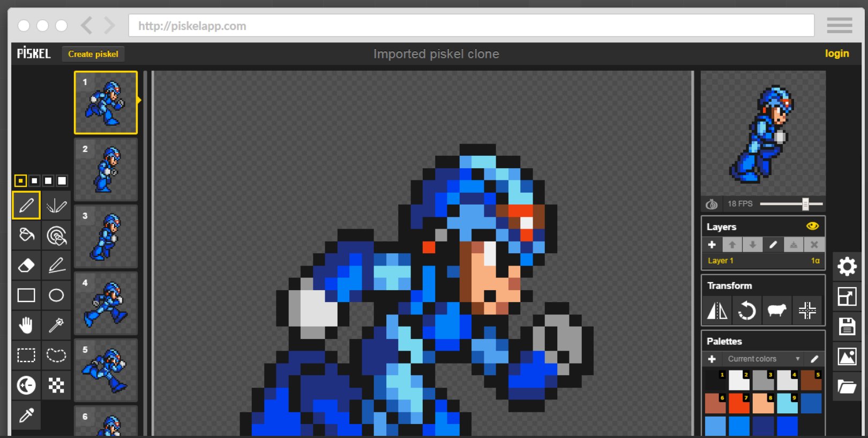Toggle layers preview eye icon
Screen dimensions: 868x438
click(x=812, y=226)
